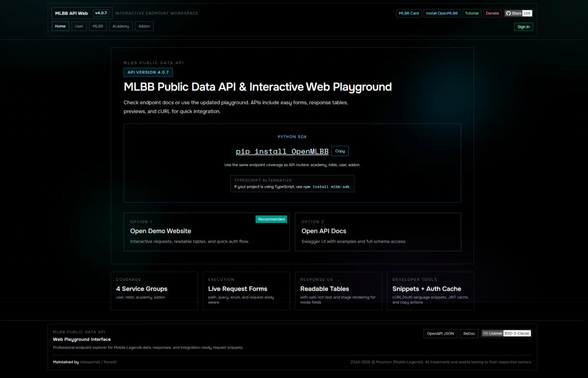Click the Install OpenMLBB button
Screen dimensions: 588x378
[x=442, y=13]
